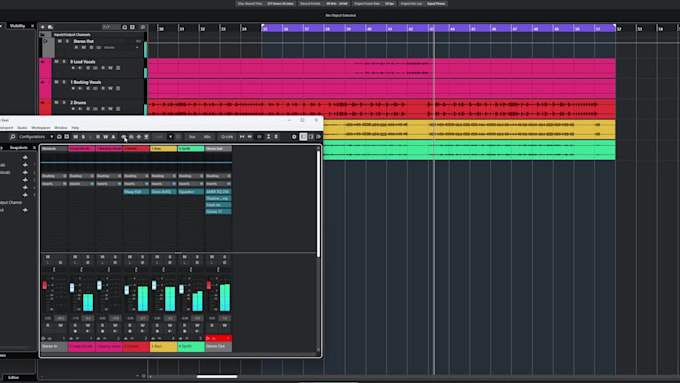Mute the 2 Drums track in track list

[x=56, y=102]
